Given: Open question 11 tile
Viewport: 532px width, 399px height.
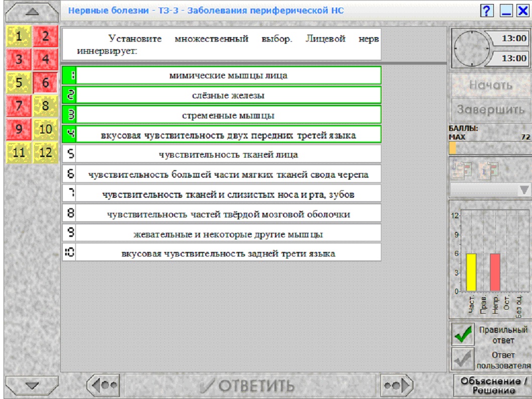Looking at the screenshot, I should point(19,153).
